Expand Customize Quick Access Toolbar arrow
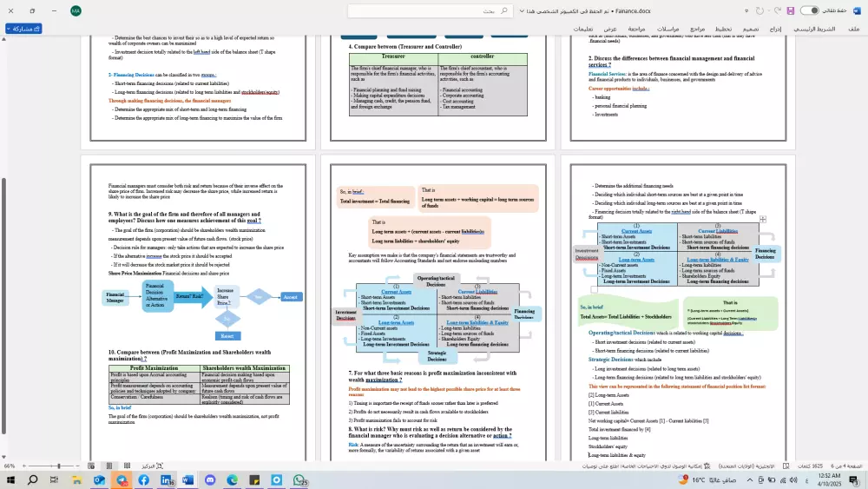This screenshot has width=868, height=489. [x=746, y=10]
